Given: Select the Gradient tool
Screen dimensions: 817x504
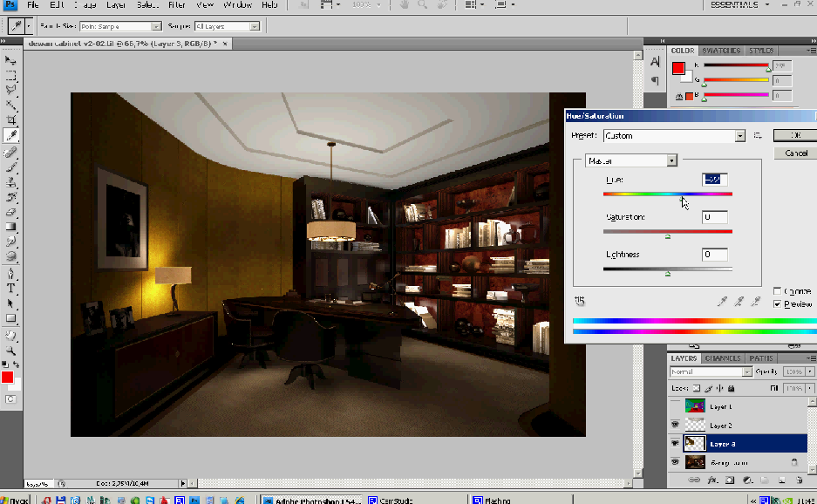Looking at the screenshot, I should (10, 227).
